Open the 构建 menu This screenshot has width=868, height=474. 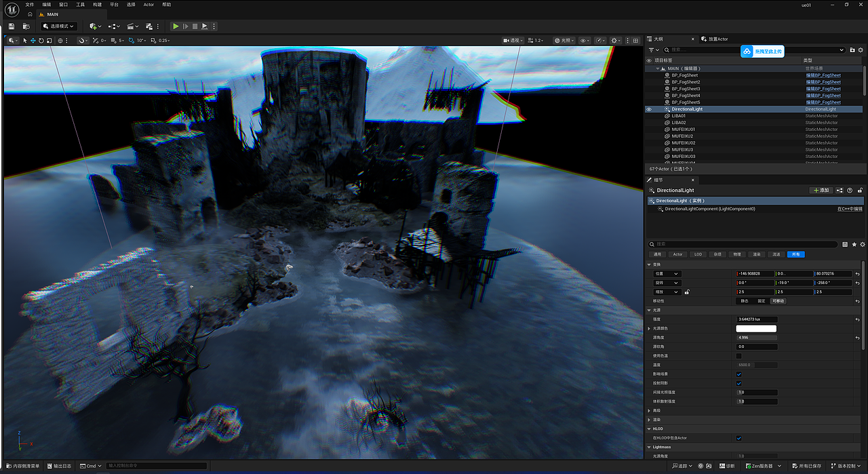[97, 4]
